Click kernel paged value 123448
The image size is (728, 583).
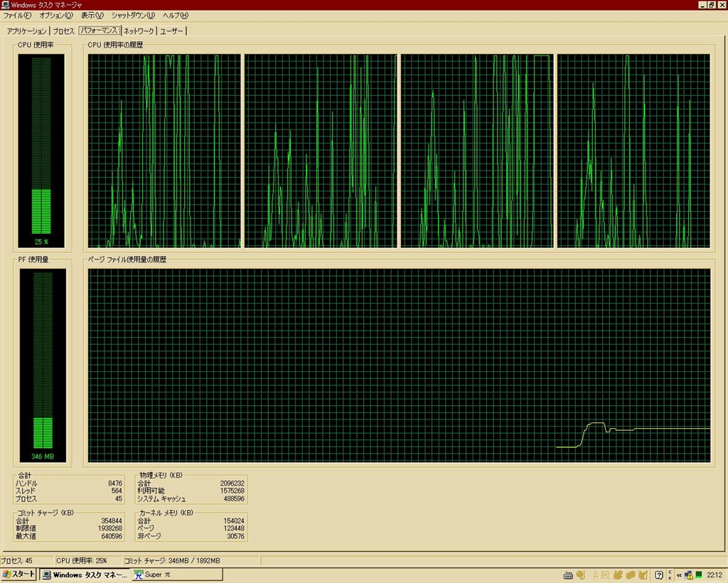pos(233,528)
